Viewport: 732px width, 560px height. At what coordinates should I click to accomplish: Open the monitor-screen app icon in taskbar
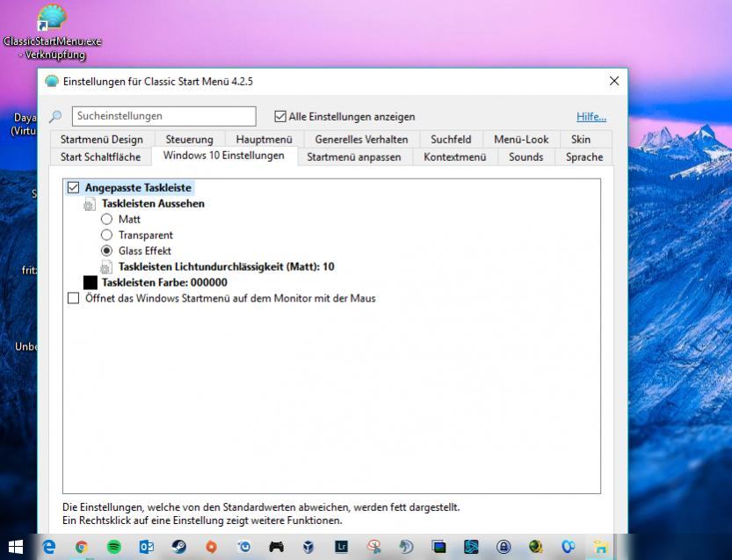tap(438, 547)
